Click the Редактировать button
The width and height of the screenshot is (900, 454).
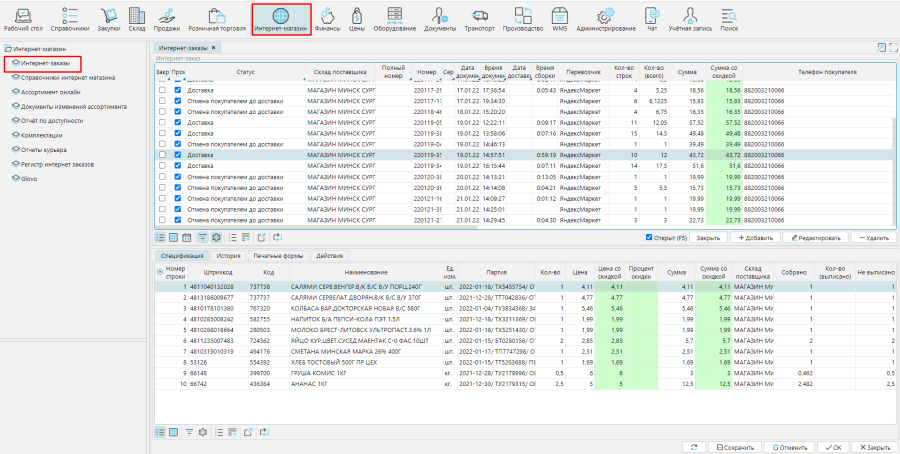(x=814, y=238)
